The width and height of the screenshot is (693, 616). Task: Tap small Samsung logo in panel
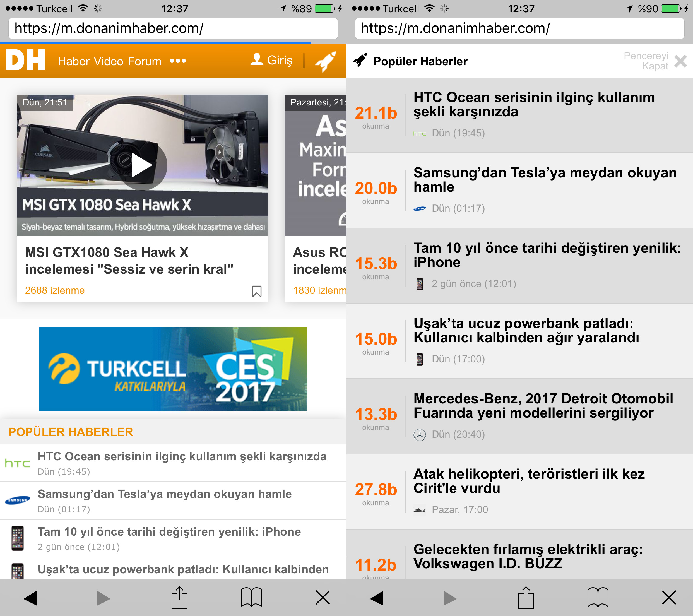420,208
